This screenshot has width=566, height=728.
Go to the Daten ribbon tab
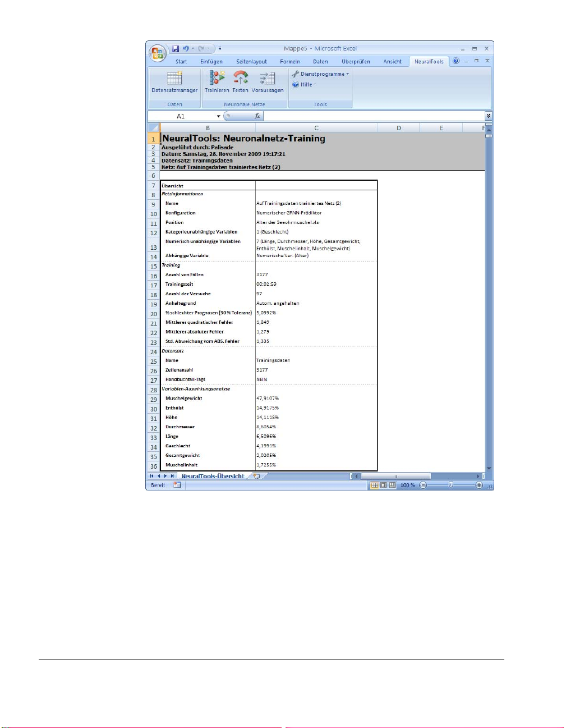pos(320,62)
